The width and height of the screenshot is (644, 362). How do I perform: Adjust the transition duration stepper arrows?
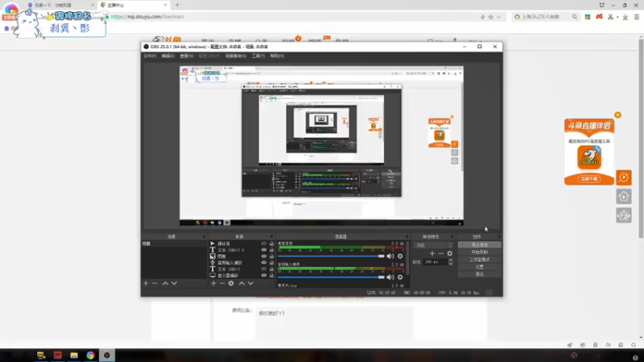click(x=451, y=262)
